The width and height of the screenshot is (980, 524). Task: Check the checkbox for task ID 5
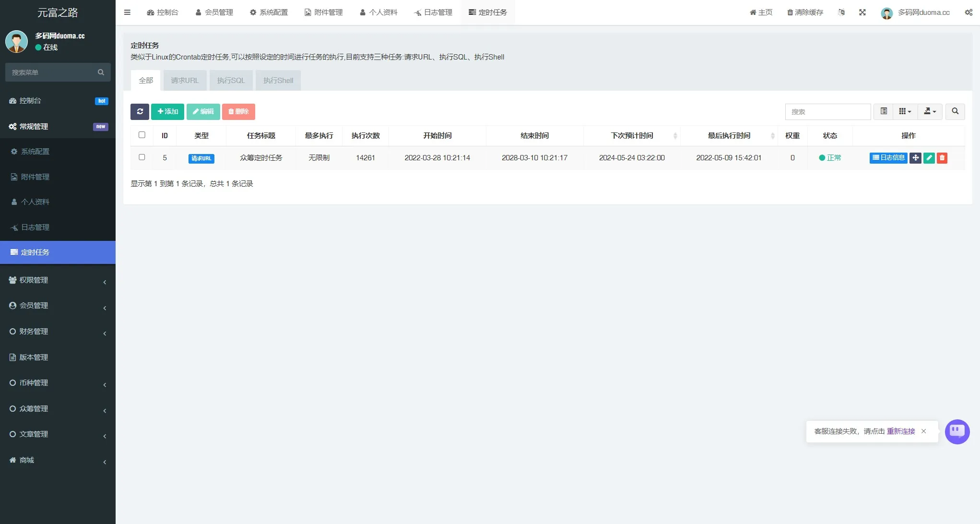tap(142, 157)
